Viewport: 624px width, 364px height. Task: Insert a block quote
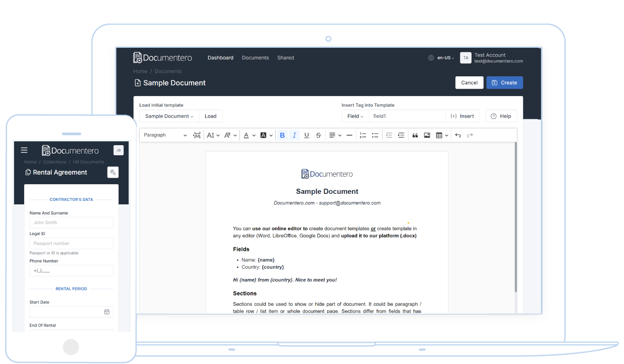[x=415, y=136]
